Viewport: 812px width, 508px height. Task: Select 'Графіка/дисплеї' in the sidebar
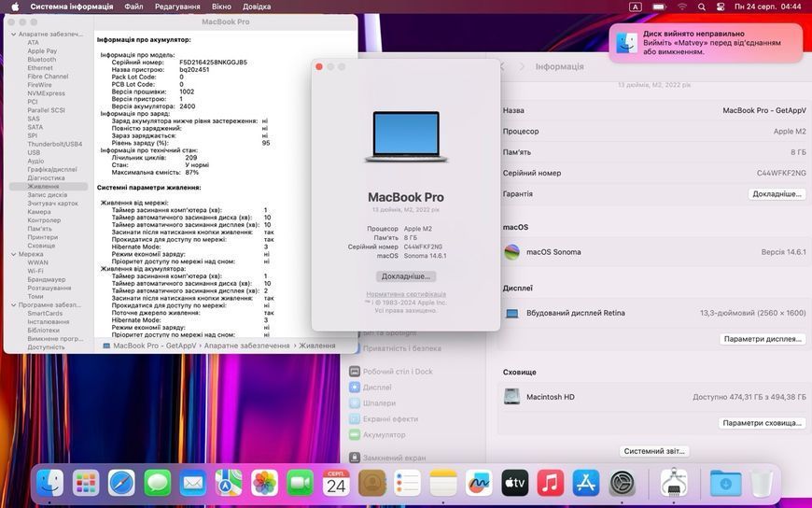pos(52,170)
